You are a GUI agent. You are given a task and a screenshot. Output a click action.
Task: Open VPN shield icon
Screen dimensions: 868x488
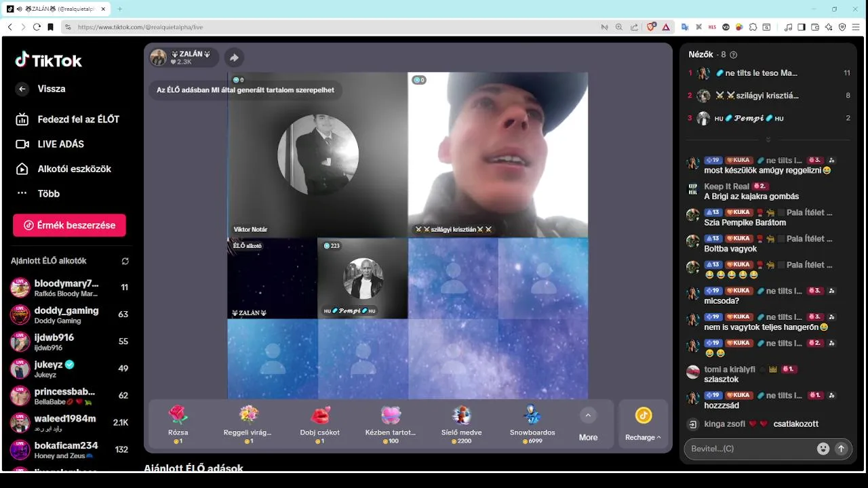click(x=842, y=27)
